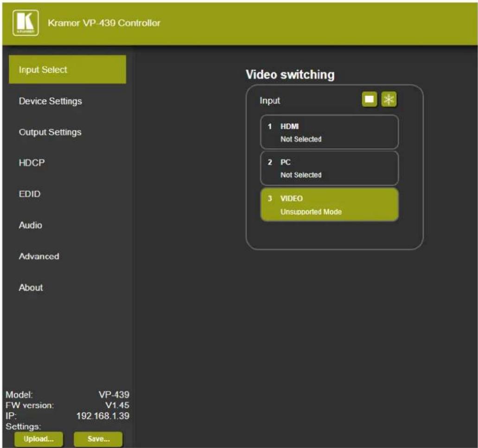Screen dimensions: 478x448
Task: Click the Input label in switching panel
Action: 269,101
